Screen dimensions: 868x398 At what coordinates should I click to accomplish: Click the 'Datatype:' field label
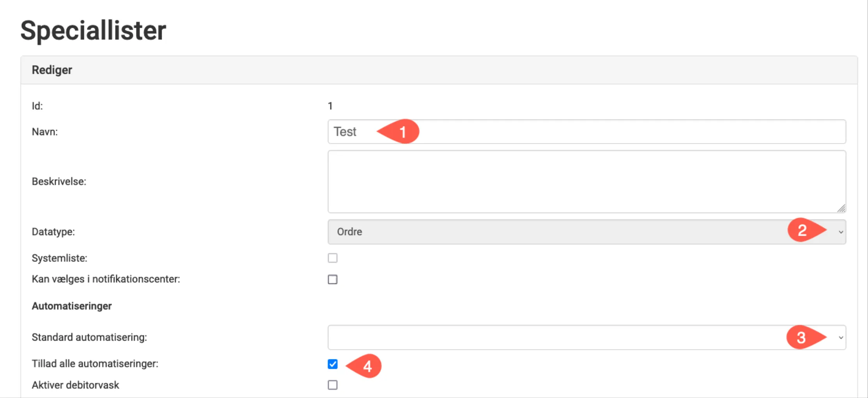click(53, 232)
